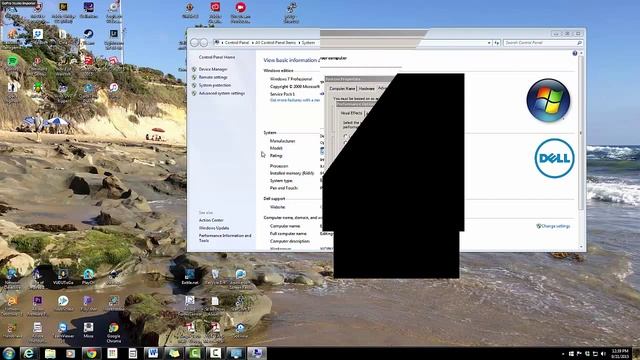
Task: Refresh the Control Panel address bar
Action: coord(497,43)
